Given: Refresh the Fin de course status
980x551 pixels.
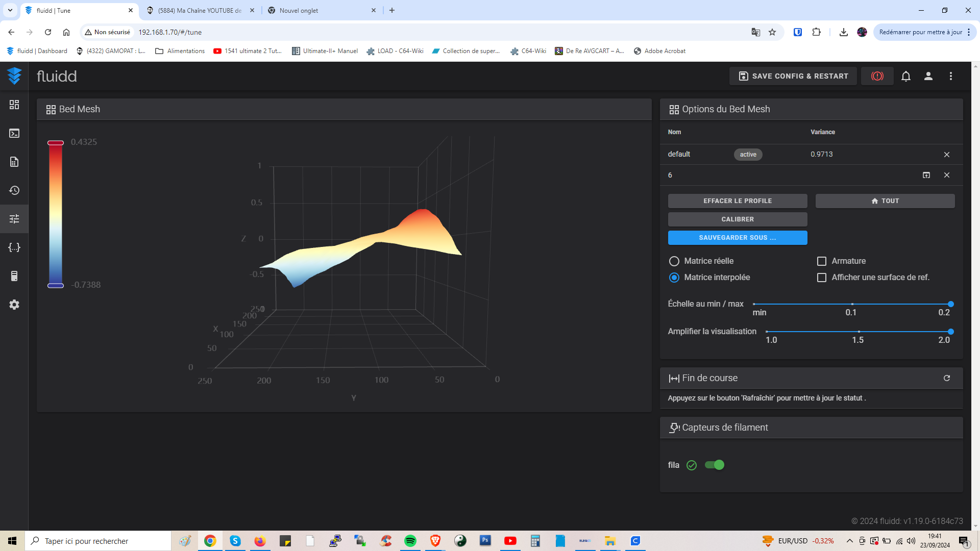Looking at the screenshot, I should pyautogui.click(x=947, y=378).
